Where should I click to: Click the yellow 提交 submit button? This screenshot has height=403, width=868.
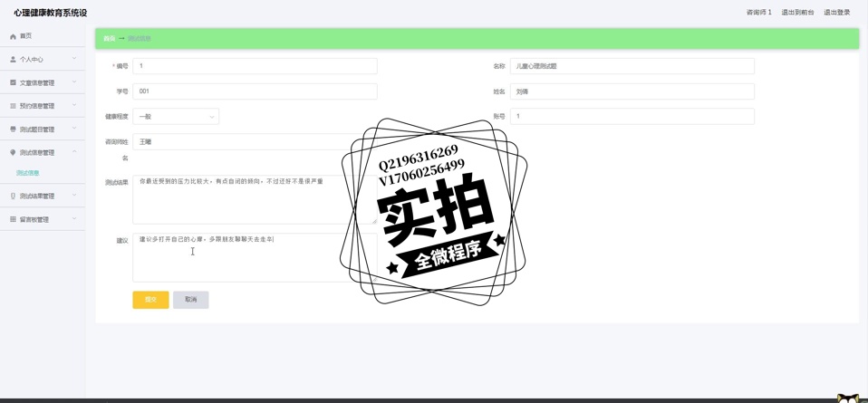pyautogui.click(x=150, y=300)
